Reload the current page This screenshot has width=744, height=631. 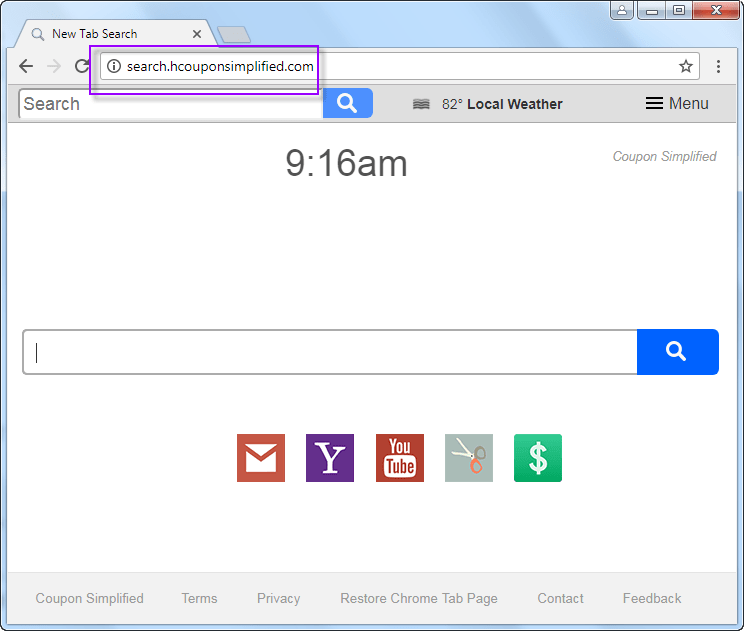click(82, 66)
